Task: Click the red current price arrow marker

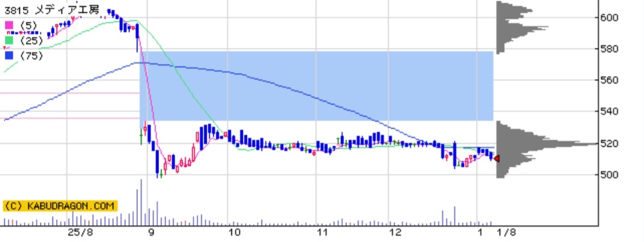Action: [x=496, y=158]
